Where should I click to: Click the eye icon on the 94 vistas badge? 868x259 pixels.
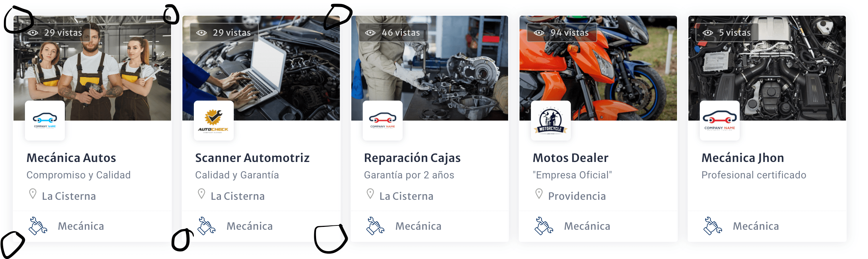point(539,33)
